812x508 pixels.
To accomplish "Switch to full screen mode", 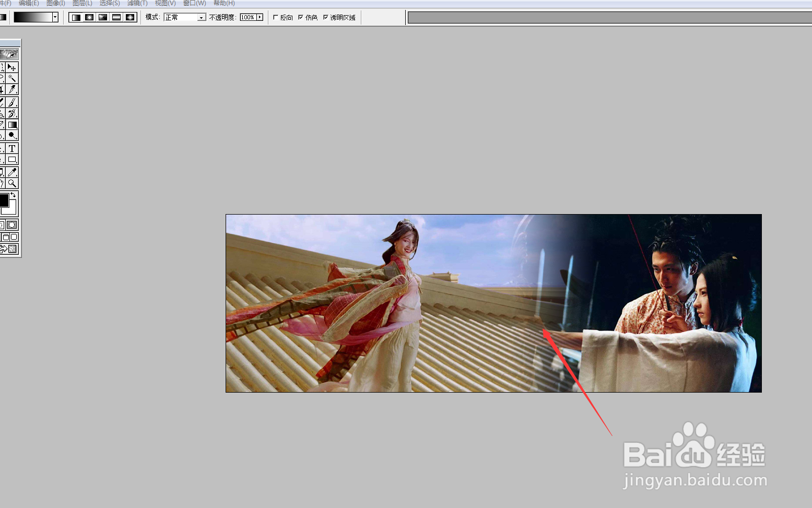I will point(14,237).
